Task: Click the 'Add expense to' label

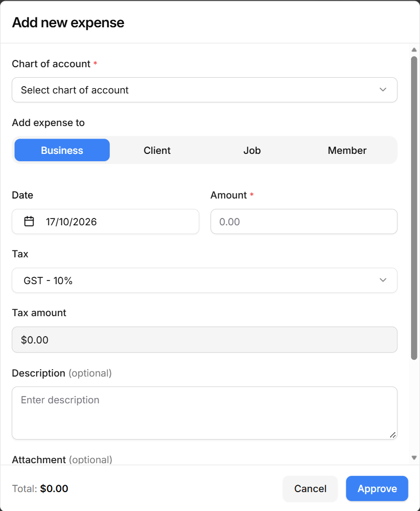Action: 48,123
